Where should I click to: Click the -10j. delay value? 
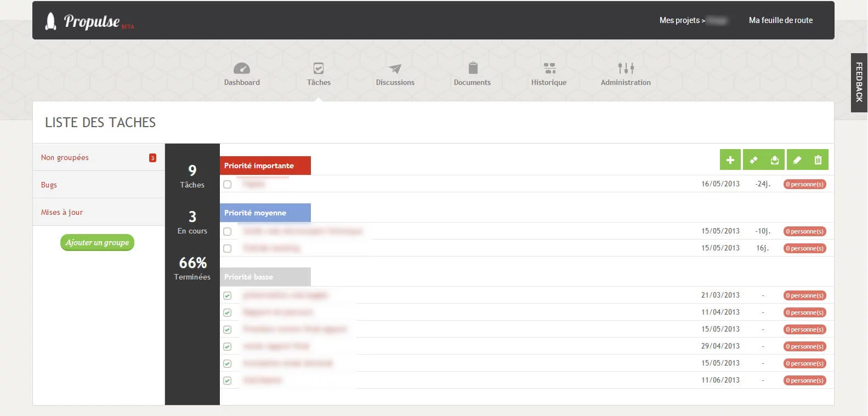click(x=763, y=231)
